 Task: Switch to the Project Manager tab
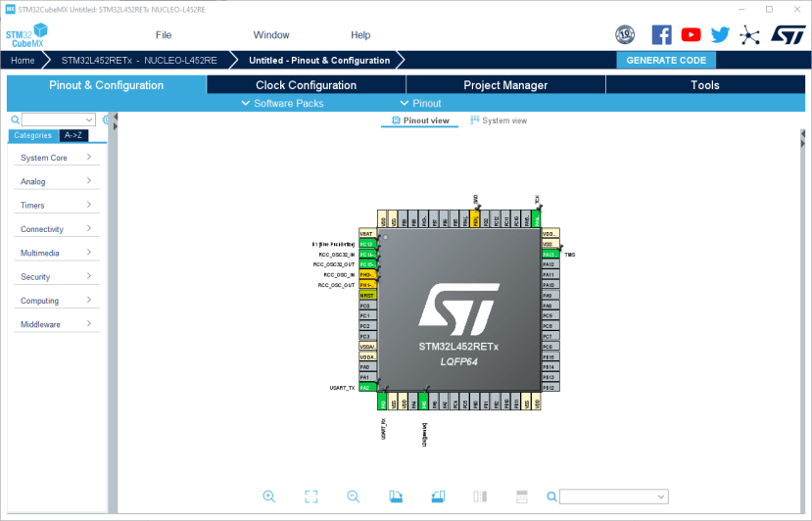click(505, 85)
